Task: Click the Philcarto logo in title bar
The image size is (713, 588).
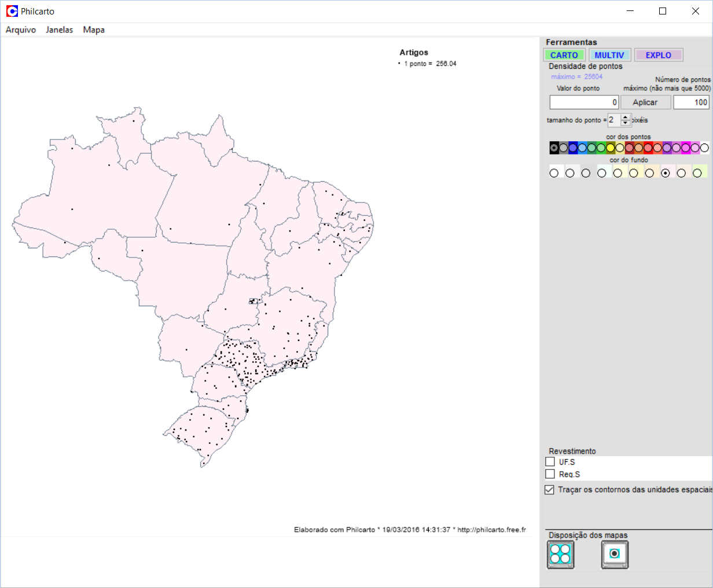Action: (12, 11)
